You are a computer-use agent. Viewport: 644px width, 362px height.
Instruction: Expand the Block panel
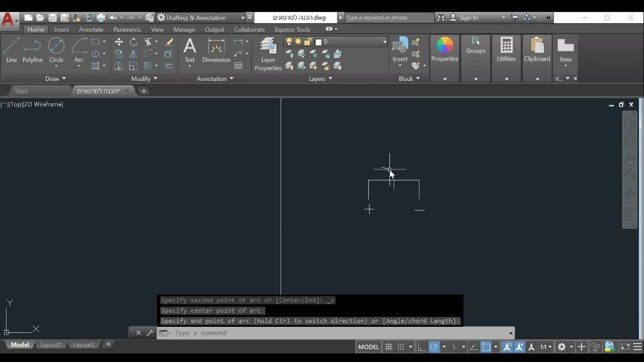tap(409, 78)
